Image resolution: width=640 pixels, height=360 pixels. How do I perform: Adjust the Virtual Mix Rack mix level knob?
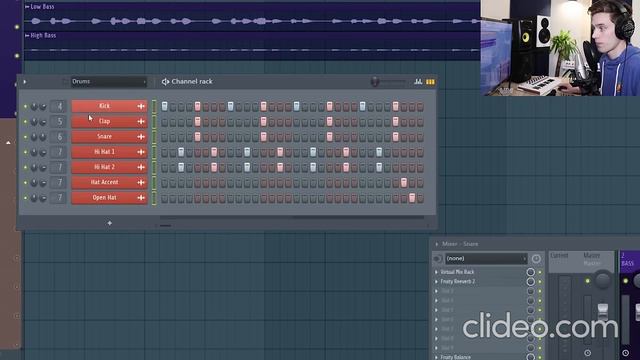(x=531, y=272)
